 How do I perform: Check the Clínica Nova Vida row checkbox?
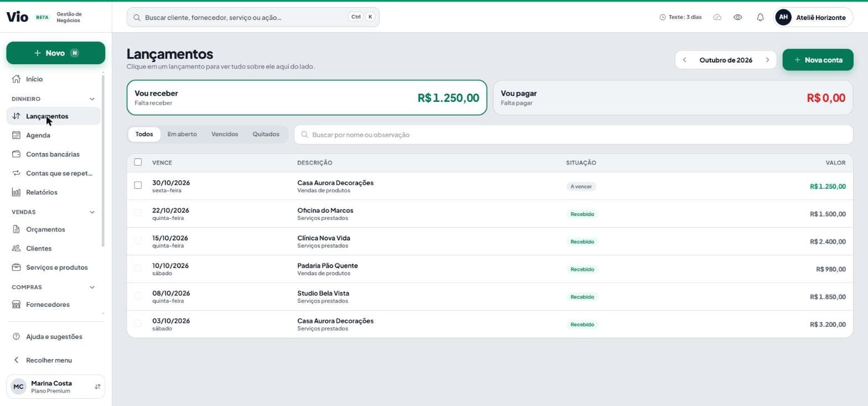tap(138, 240)
